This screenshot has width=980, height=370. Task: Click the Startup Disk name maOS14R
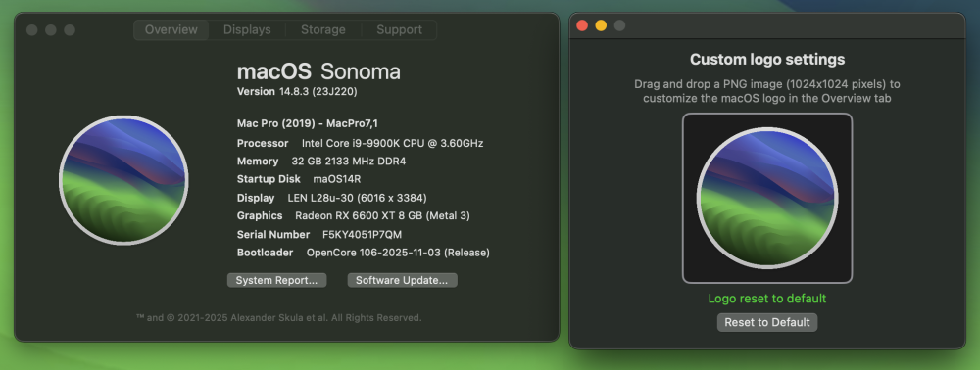point(337,180)
